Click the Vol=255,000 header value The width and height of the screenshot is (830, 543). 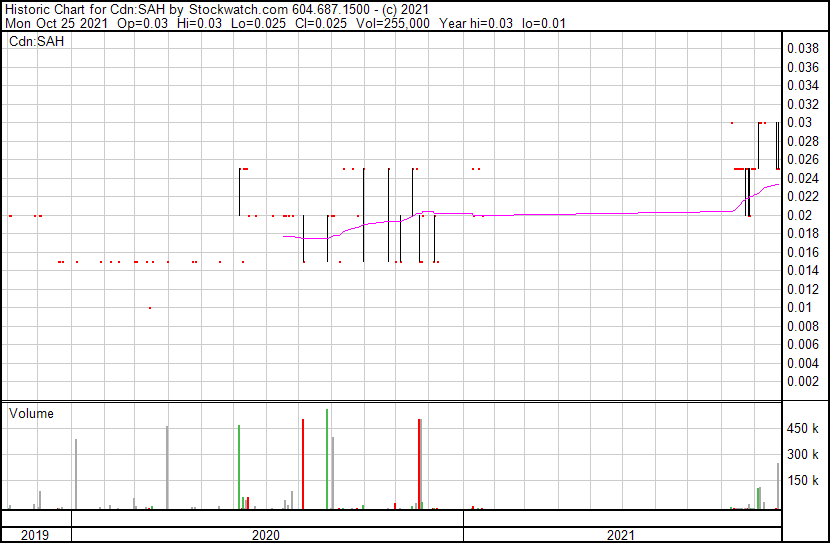click(x=393, y=24)
